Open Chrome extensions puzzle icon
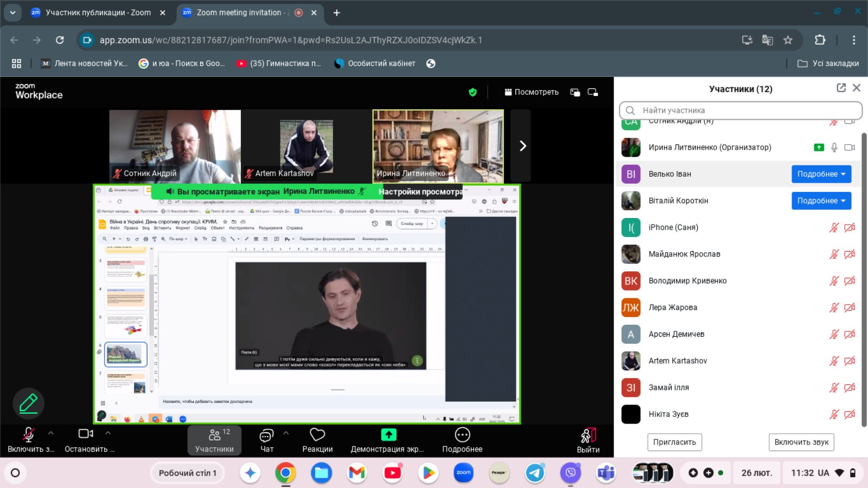 tap(820, 40)
